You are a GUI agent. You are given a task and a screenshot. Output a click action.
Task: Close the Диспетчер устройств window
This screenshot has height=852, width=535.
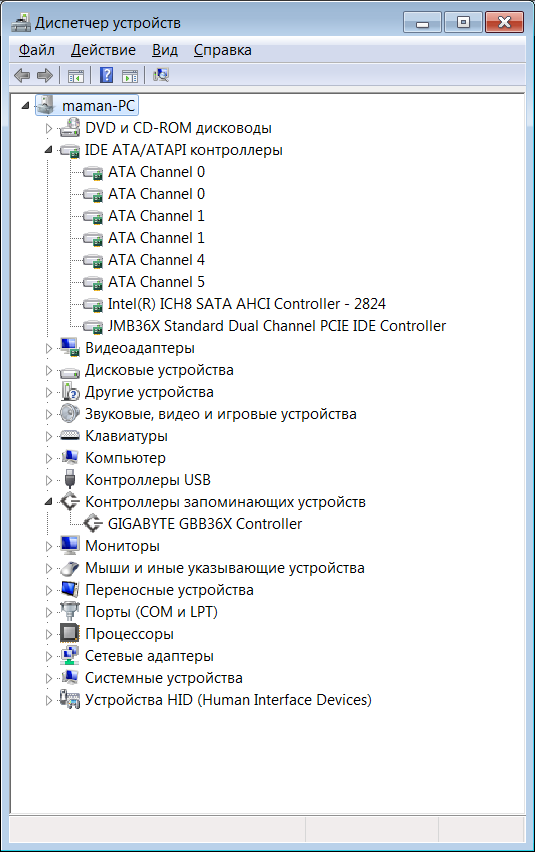click(x=505, y=23)
